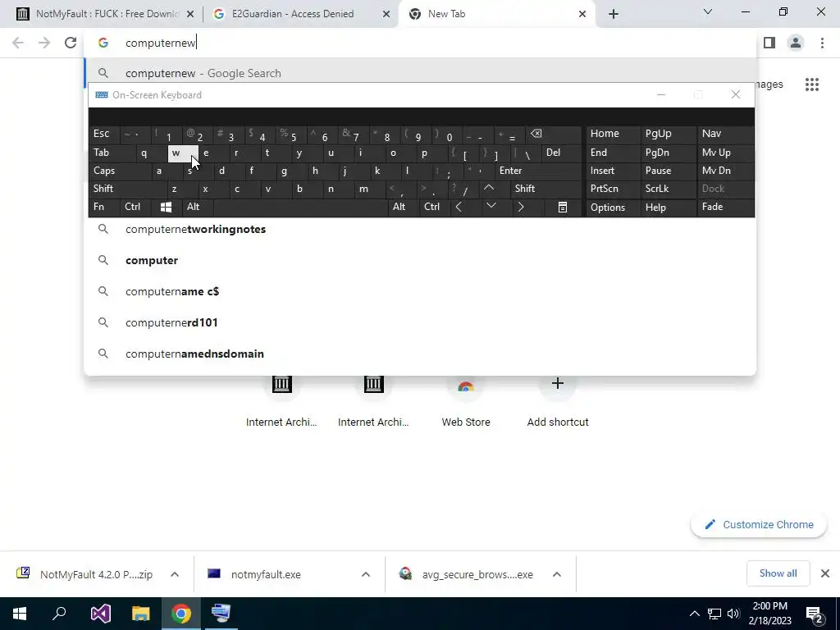Open the Windows Start menu
The width and height of the screenshot is (840, 630).
[x=20, y=614]
